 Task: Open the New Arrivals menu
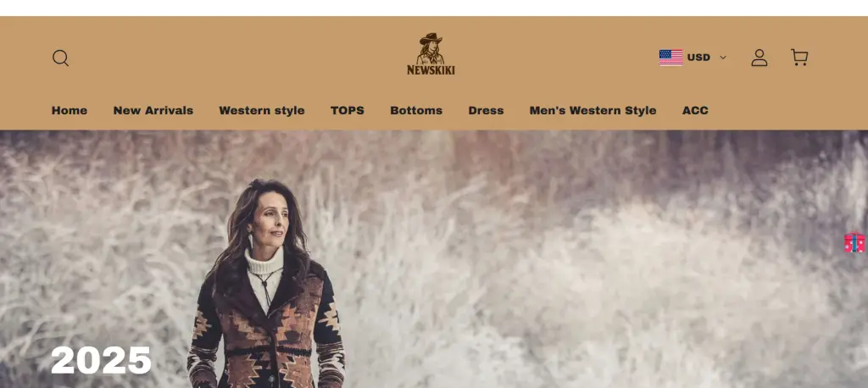coord(153,110)
